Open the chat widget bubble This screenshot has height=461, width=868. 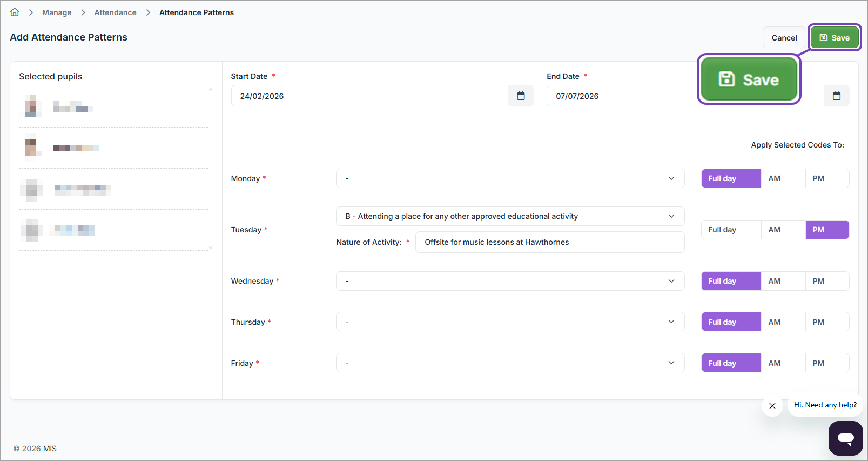(845, 438)
